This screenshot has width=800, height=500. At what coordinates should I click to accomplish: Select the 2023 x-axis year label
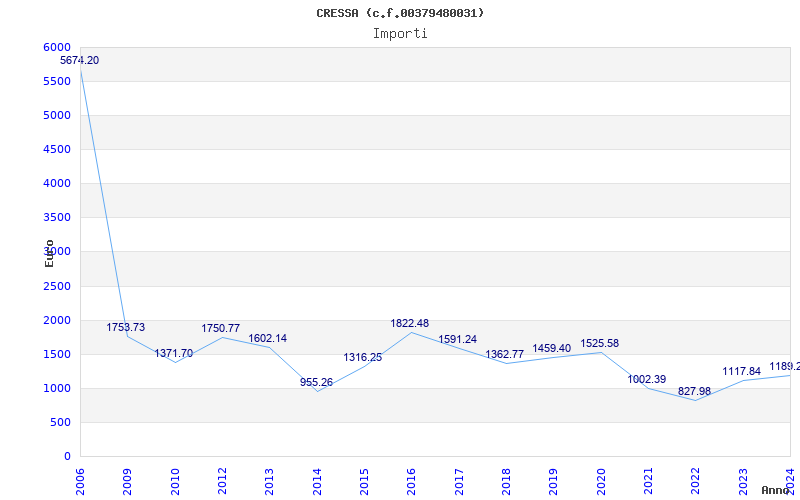pos(743,482)
